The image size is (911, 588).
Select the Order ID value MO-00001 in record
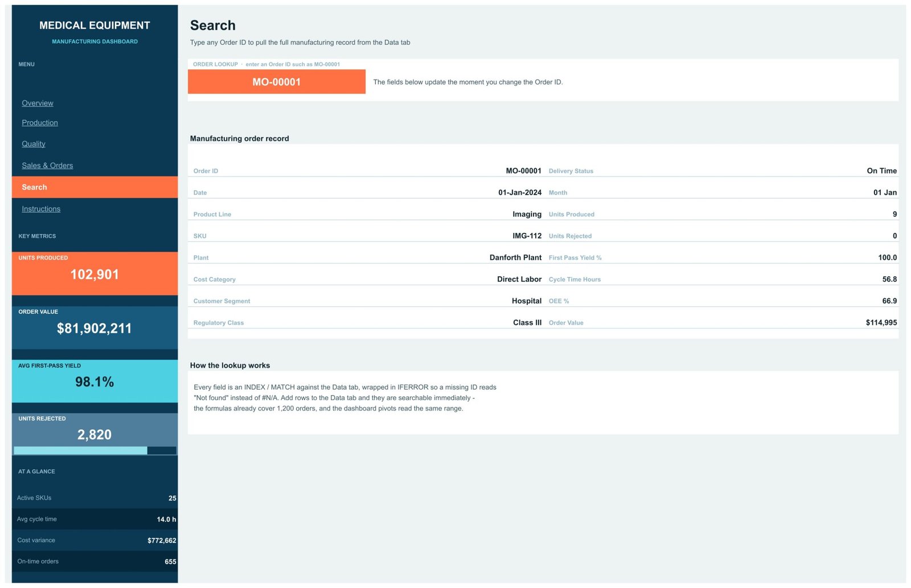[x=523, y=171]
